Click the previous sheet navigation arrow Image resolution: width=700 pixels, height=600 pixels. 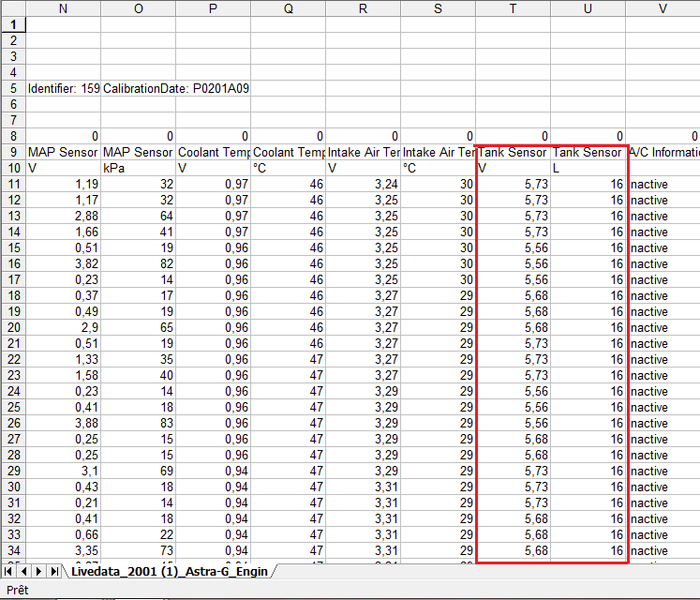25,570
